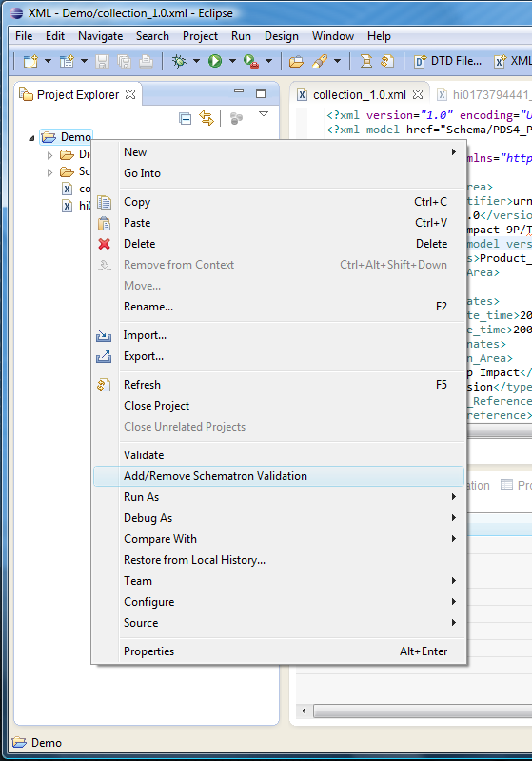Click the Save All toolbar icon
532x761 pixels.
(124, 61)
